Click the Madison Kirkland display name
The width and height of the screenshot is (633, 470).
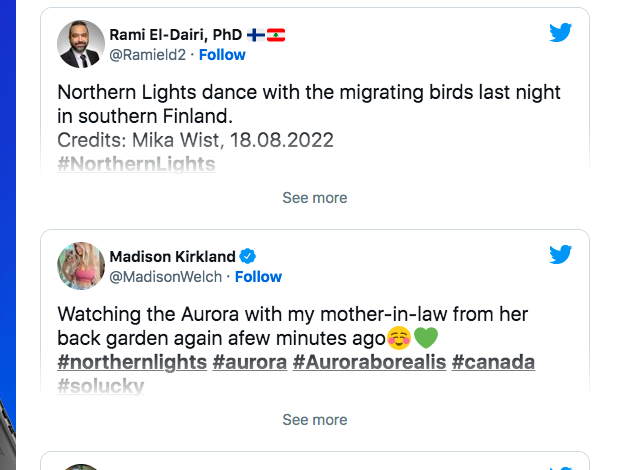pos(172,256)
